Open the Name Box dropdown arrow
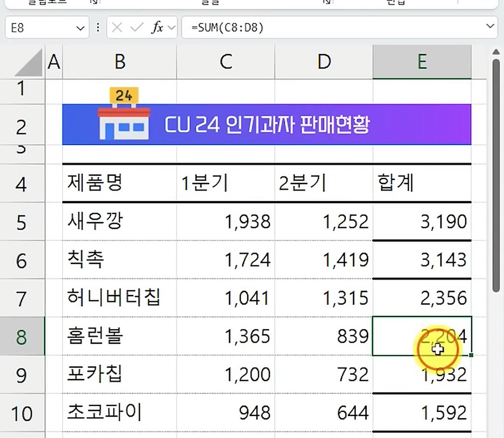The image size is (504, 438). click(80, 28)
